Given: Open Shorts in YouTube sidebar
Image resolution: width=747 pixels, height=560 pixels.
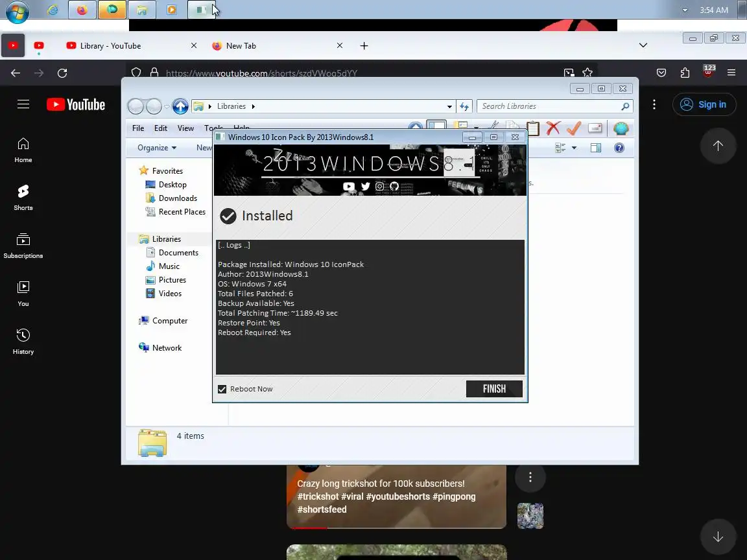Looking at the screenshot, I should 23,198.
